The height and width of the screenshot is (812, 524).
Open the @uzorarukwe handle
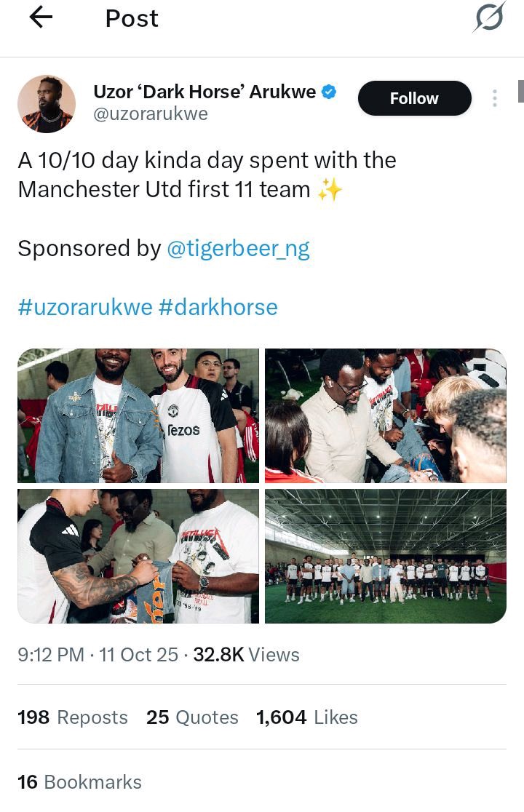[x=151, y=114]
